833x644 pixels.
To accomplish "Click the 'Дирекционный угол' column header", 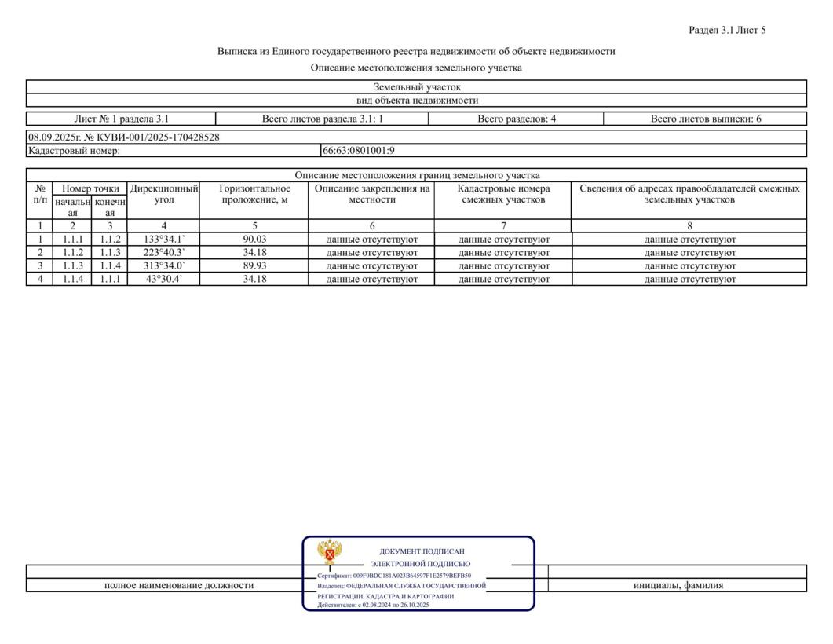I will click(163, 195).
